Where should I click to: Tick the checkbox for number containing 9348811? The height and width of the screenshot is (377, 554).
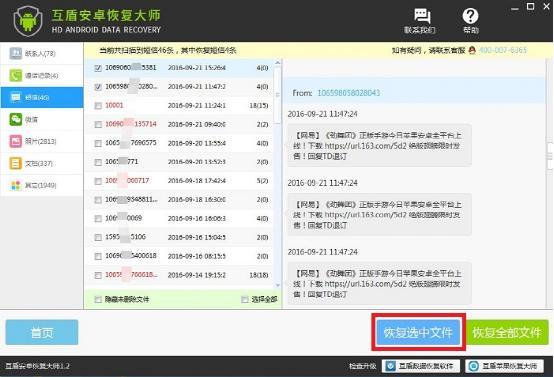click(x=98, y=200)
